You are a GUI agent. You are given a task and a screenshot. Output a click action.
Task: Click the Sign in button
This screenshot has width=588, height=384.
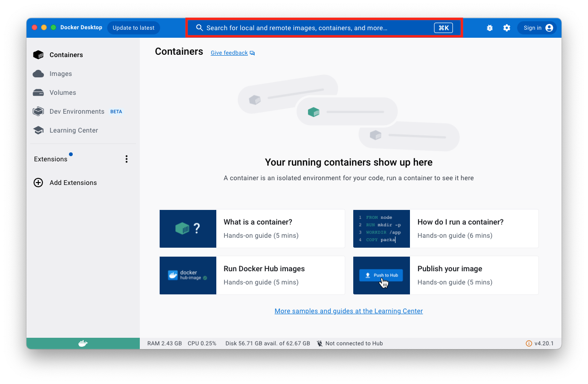point(537,28)
